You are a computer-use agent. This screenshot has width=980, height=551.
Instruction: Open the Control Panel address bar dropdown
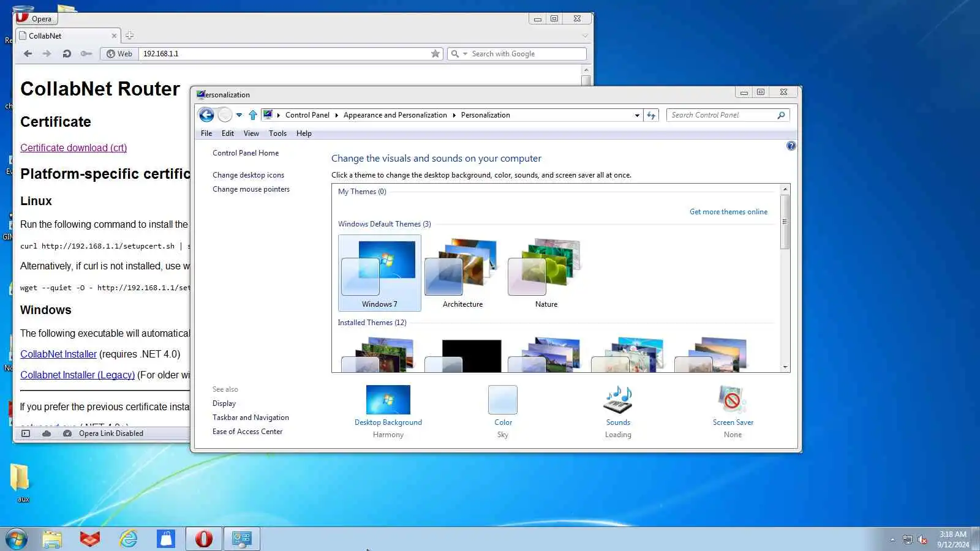point(637,115)
